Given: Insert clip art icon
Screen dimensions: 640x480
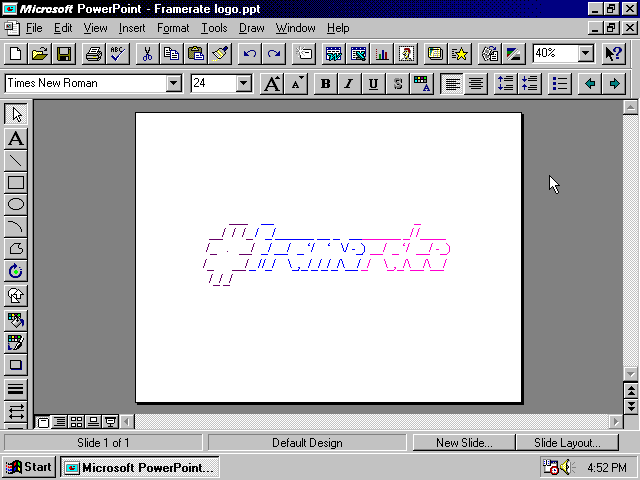Looking at the screenshot, I should (x=406, y=53).
